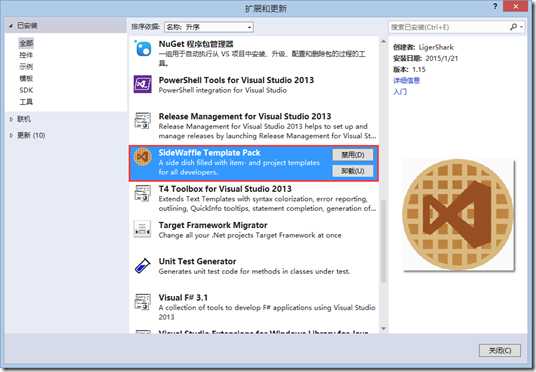Expand the 联机 tree node
Image resolution: width=536 pixels, height=372 pixels.
[11, 119]
